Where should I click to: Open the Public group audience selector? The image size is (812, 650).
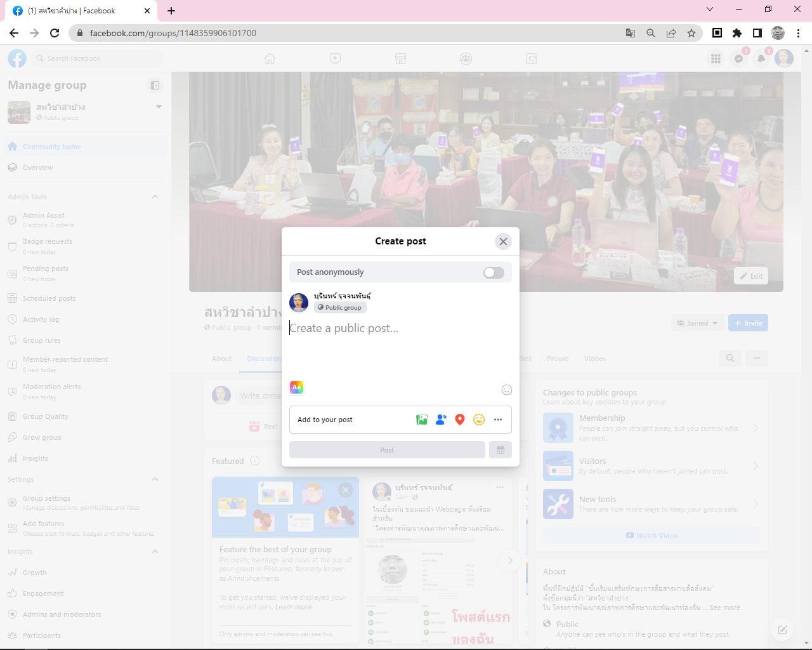340,307
